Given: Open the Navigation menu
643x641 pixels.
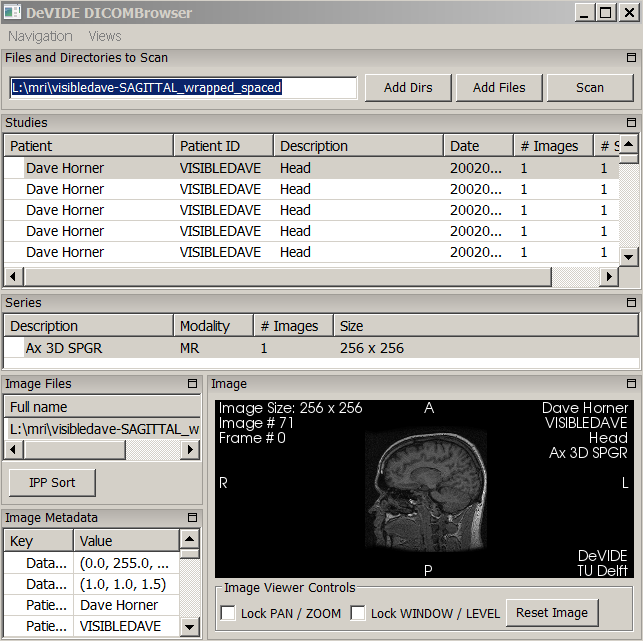Looking at the screenshot, I should coord(40,36).
